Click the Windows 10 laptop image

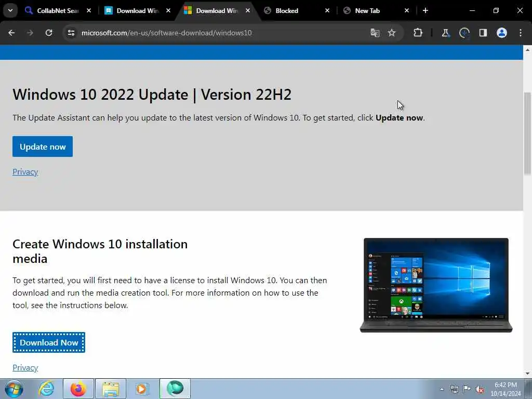[436, 285]
